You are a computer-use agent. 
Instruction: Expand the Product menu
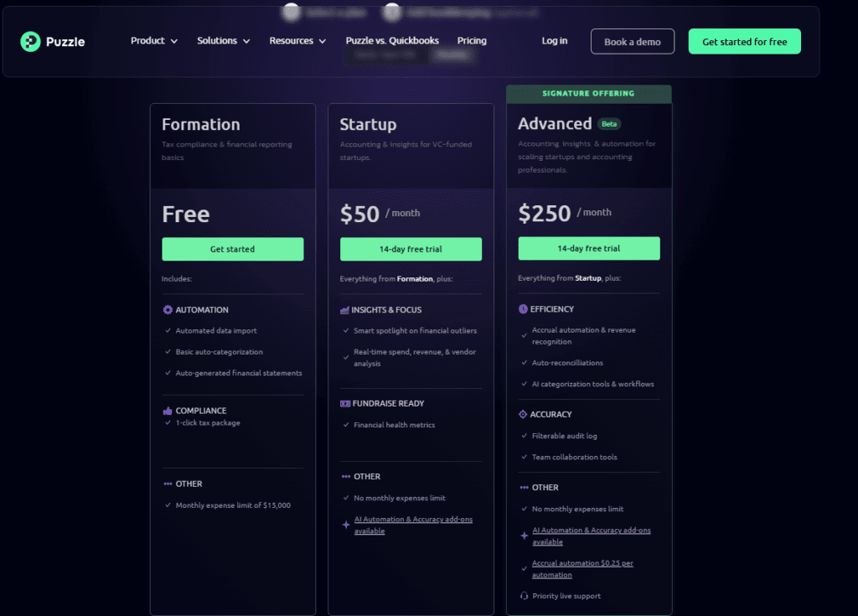coord(154,41)
